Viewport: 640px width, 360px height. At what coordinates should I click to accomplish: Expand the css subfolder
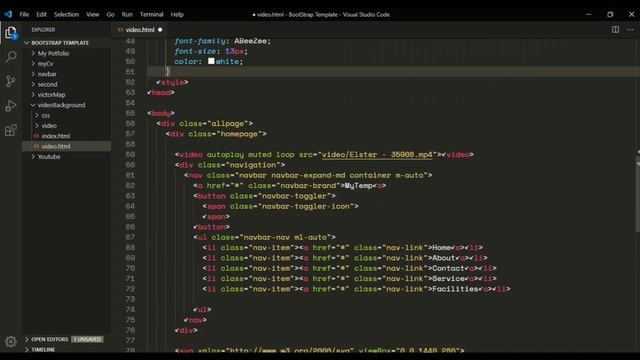pos(46,116)
